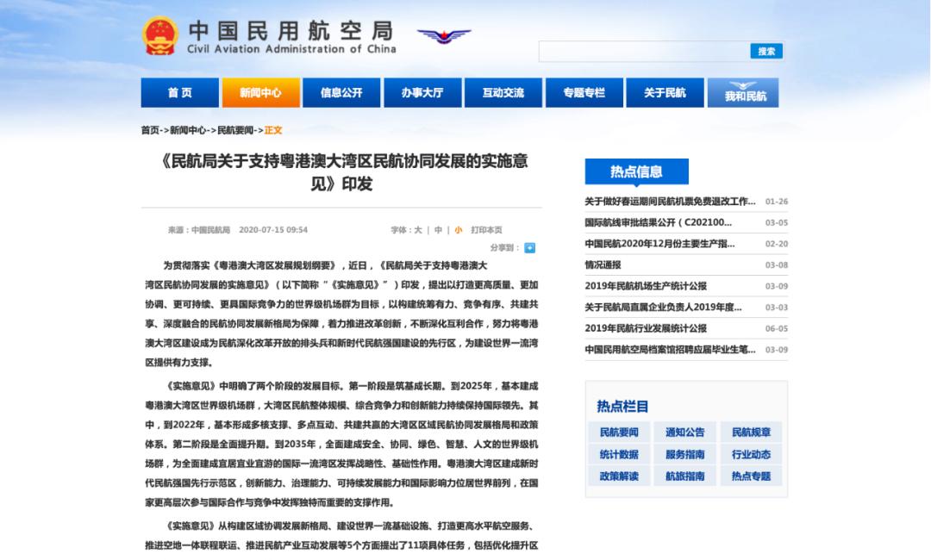
Task: Open the 情况通报 hot info link
Action: 603,264
